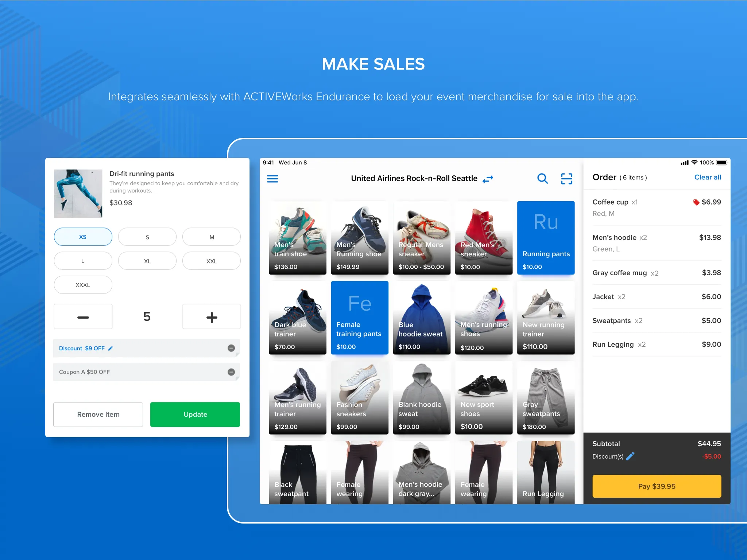The image size is (747, 560).
Task: Select size XXXL for running pants
Action: pyautogui.click(x=82, y=285)
